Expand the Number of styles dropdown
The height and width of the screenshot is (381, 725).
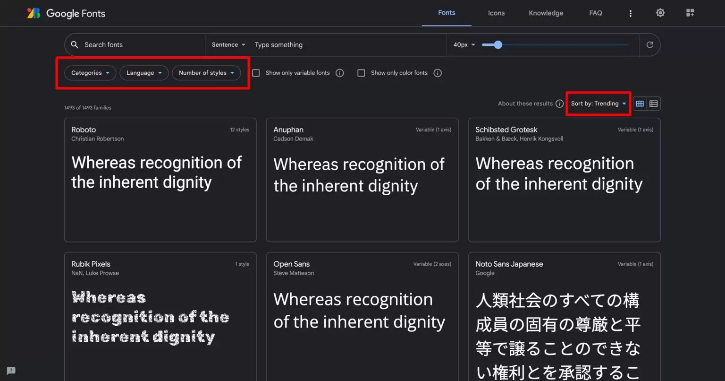[x=206, y=73]
